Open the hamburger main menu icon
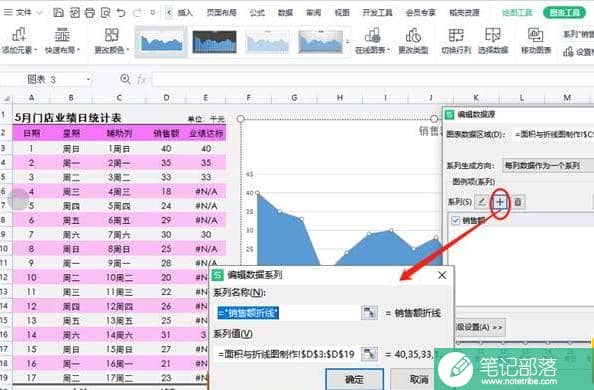This screenshot has width=594, height=390. [8, 13]
